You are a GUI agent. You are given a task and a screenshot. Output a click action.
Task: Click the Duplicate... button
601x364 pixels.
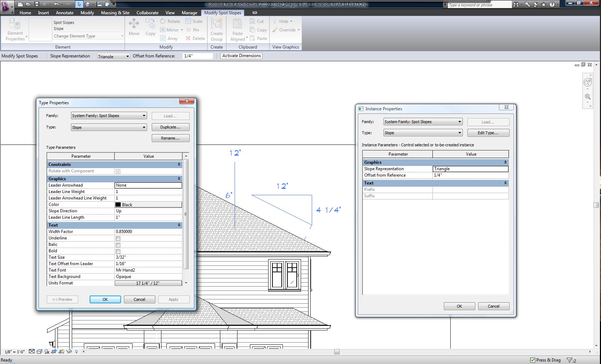click(x=170, y=127)
